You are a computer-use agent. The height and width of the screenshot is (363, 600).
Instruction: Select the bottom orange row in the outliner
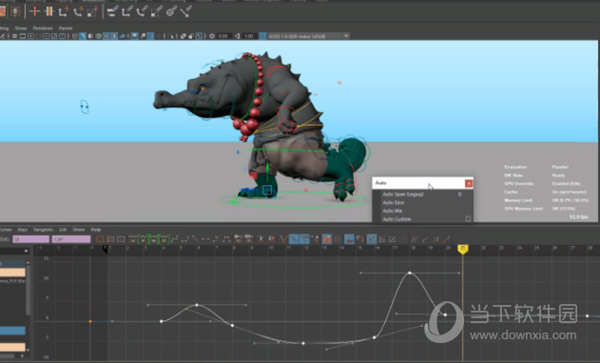pos(13,347)
